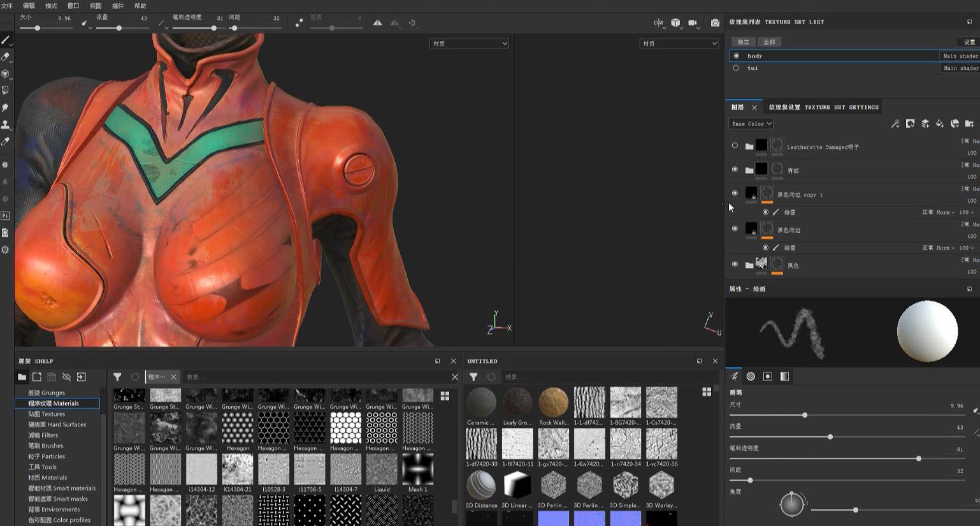Expand the size pen pressure dropdown in top toolbar
Viewport: 980px width, 526px height.
coord(85,24)
